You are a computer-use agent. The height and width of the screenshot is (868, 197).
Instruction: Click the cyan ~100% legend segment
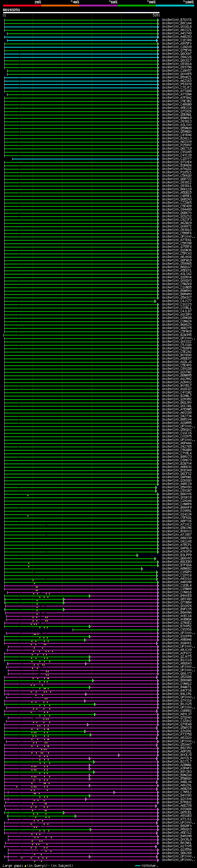[175, 6]
